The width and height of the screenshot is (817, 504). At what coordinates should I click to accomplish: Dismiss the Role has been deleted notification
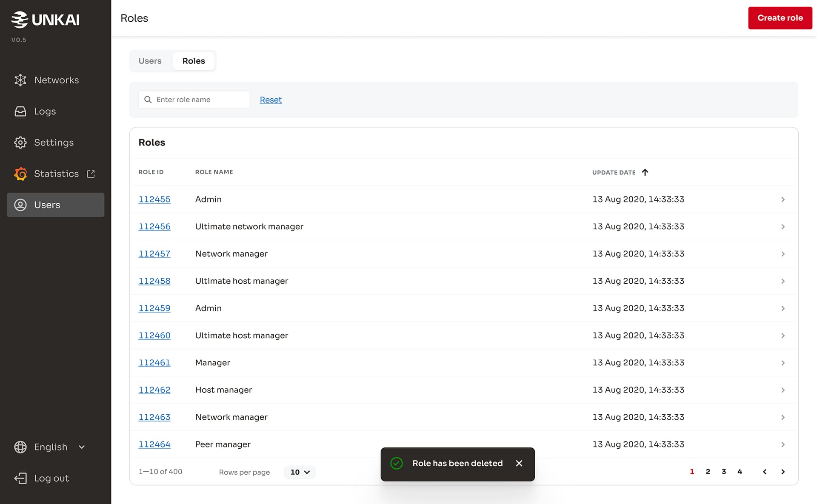coord(519,463)
